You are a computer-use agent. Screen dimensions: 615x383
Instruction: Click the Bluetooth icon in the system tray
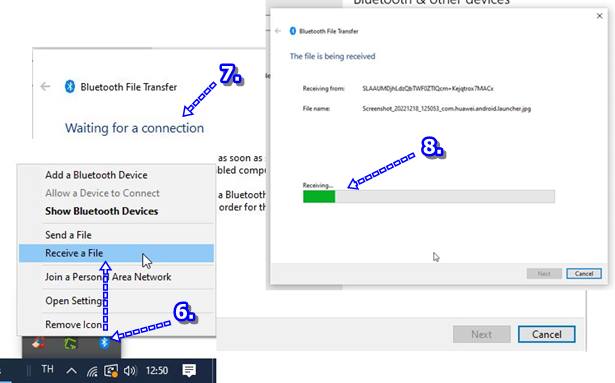[104, 343]
